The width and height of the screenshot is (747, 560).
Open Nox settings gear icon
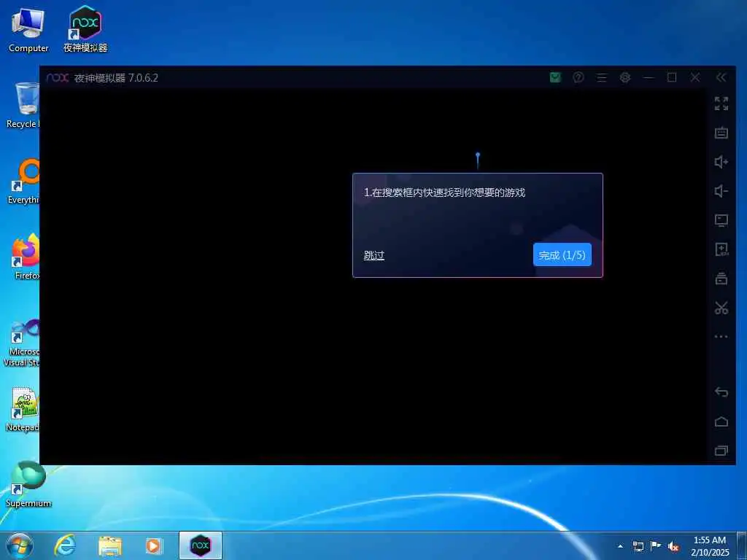tap(625, 77)
